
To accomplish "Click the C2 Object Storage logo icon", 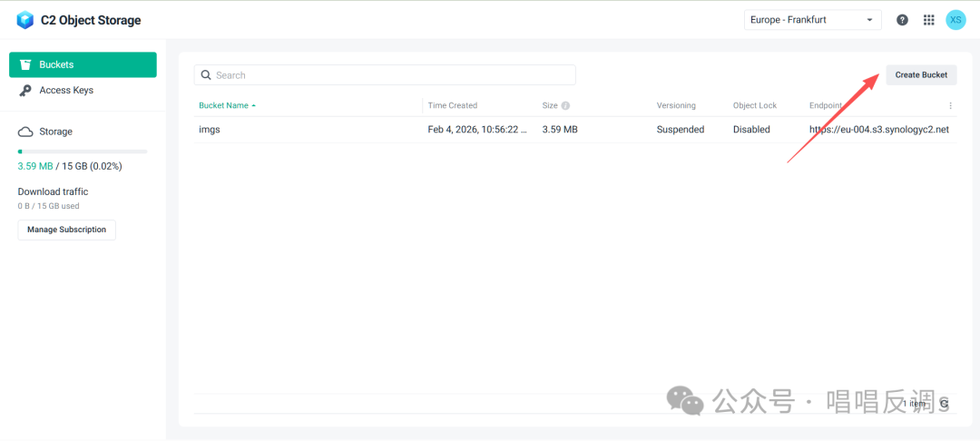I will (25, 20).
